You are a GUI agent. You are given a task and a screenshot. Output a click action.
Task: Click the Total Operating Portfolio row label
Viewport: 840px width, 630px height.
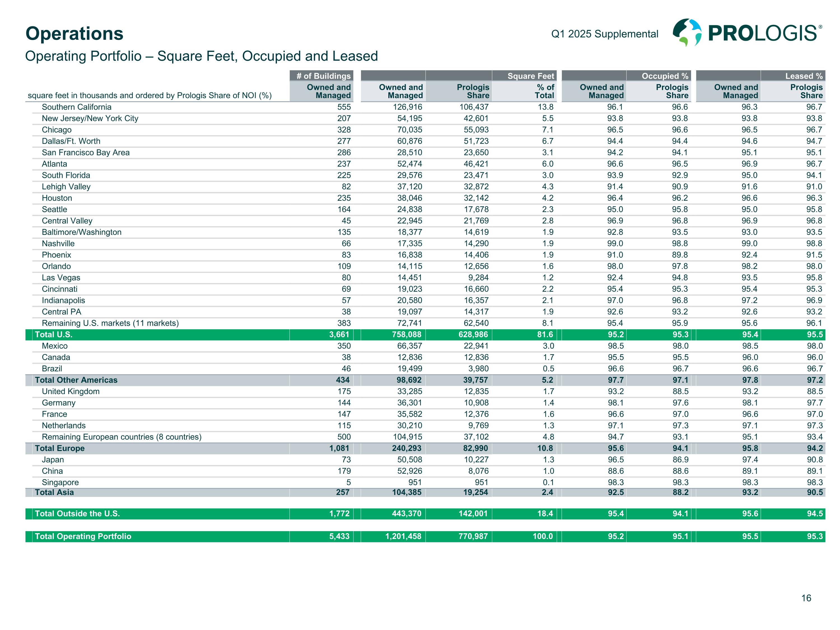point(83,536)
